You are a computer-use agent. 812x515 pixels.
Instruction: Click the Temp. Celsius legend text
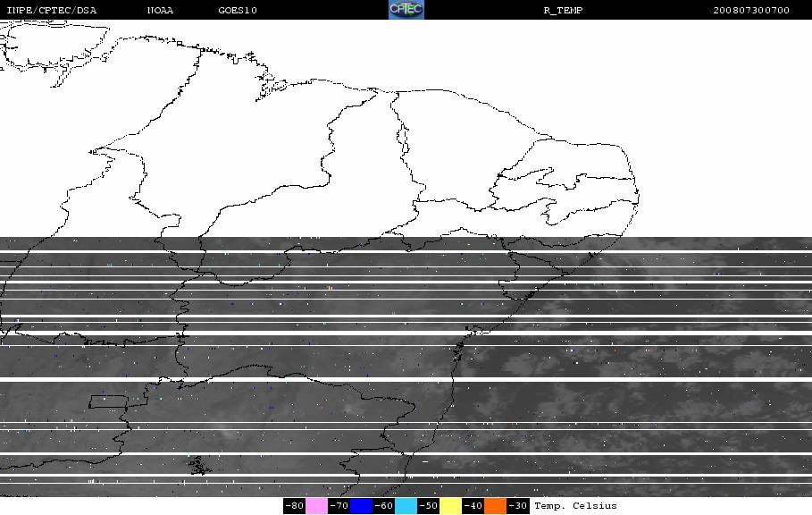pos(575,506)
